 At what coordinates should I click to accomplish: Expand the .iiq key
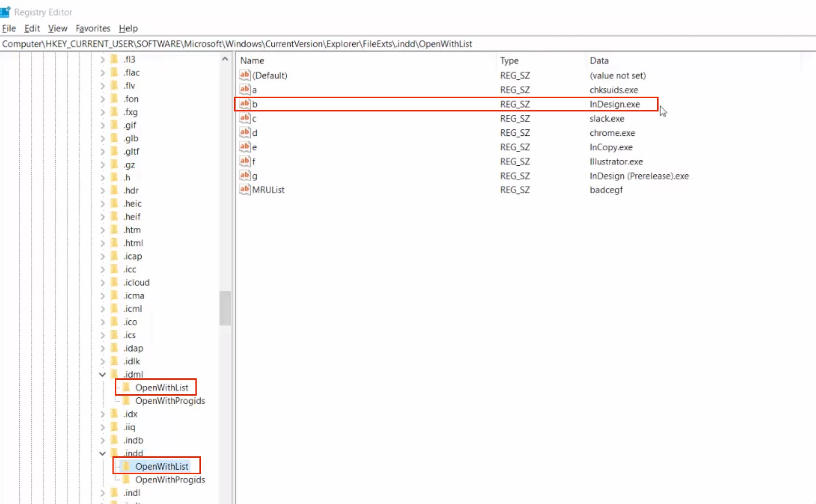102,427
